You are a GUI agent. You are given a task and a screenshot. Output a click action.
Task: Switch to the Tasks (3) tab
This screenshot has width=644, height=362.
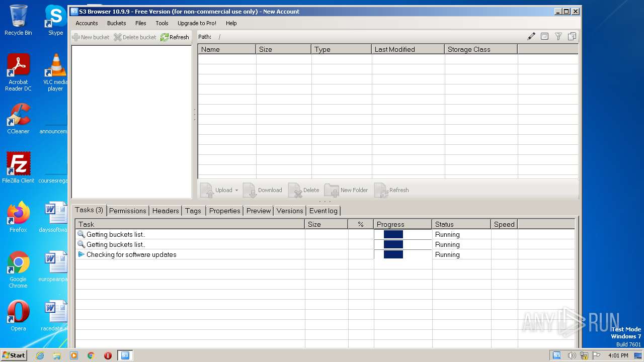coord(89,210)
